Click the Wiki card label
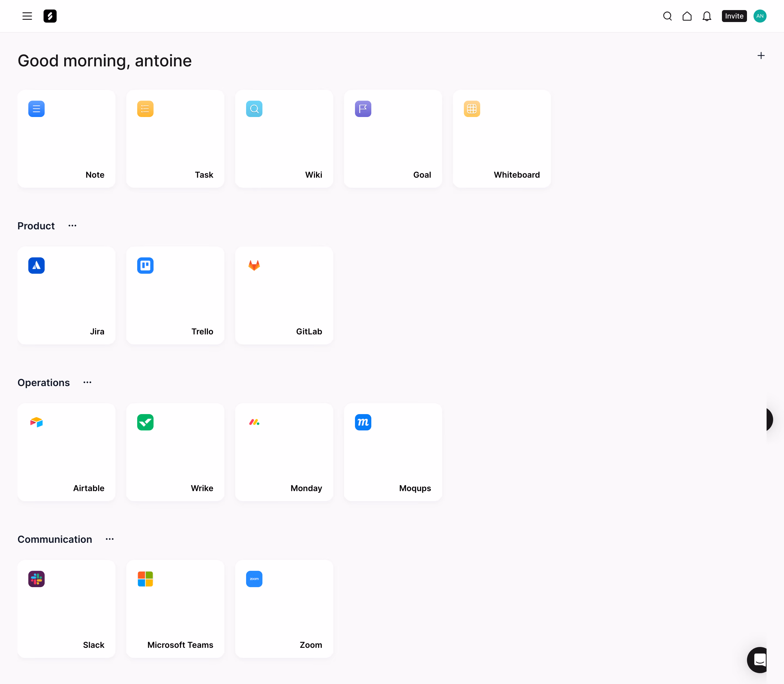784x684 pixels. click(314, 175)
